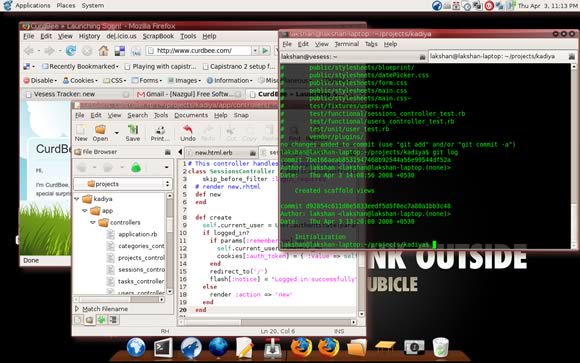Open the Tabs menu in terminal window
The width and height of the screenshot is (580, 363).
click(371, 44)
